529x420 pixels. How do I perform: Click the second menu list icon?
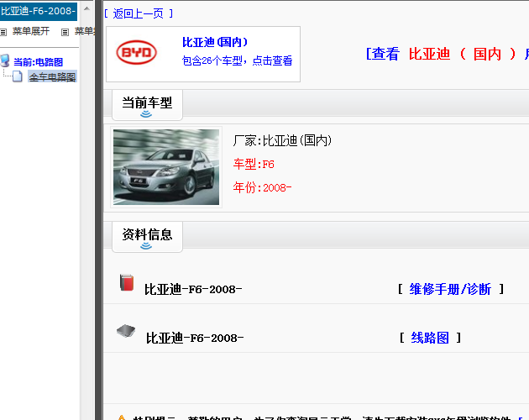pyautogui.click(x=65, y=32)
